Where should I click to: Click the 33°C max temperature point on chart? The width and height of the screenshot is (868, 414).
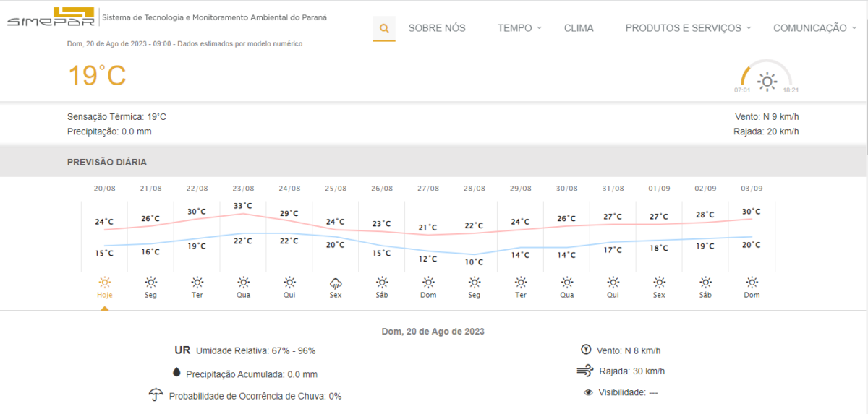coord(243,213)
